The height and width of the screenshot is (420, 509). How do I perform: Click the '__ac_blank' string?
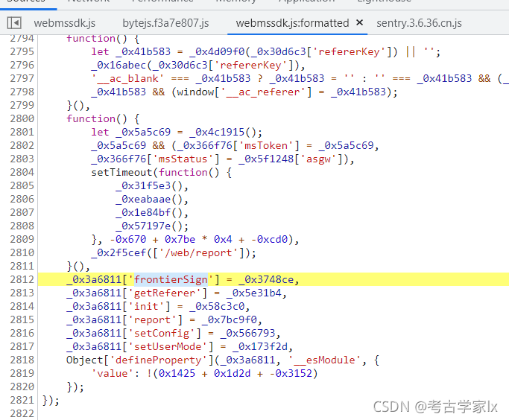pyautogui.click(x=128, y=78)
